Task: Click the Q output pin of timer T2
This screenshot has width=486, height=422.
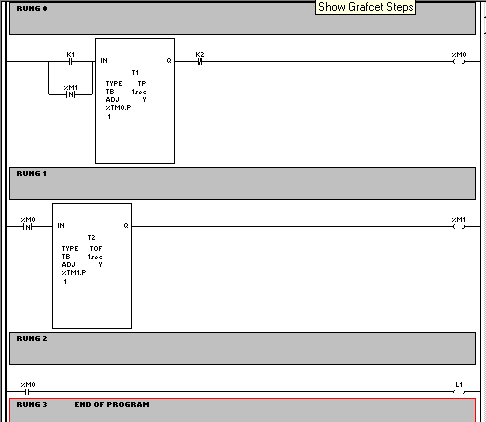Action: [126, 226]
